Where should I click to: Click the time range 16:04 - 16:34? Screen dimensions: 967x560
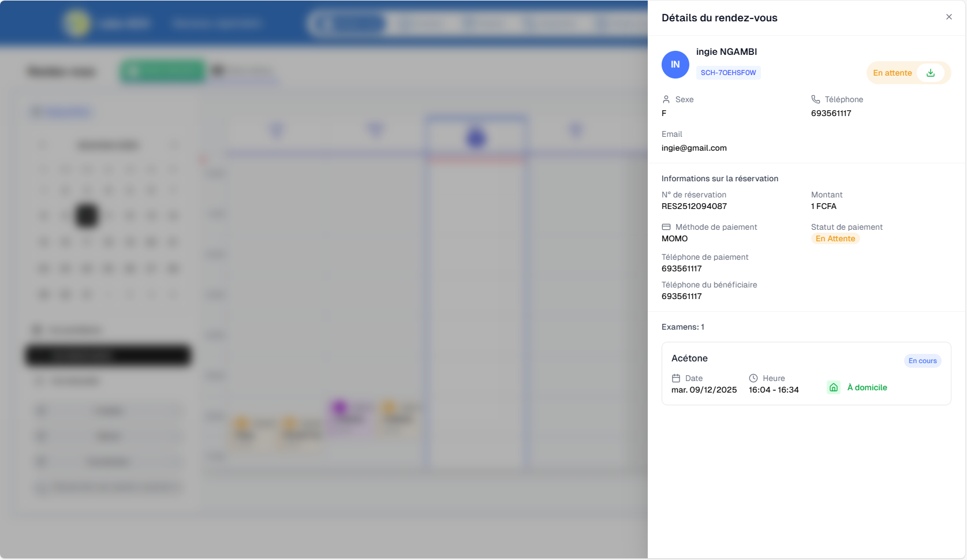pyautogui.click(x=774, y=390)
